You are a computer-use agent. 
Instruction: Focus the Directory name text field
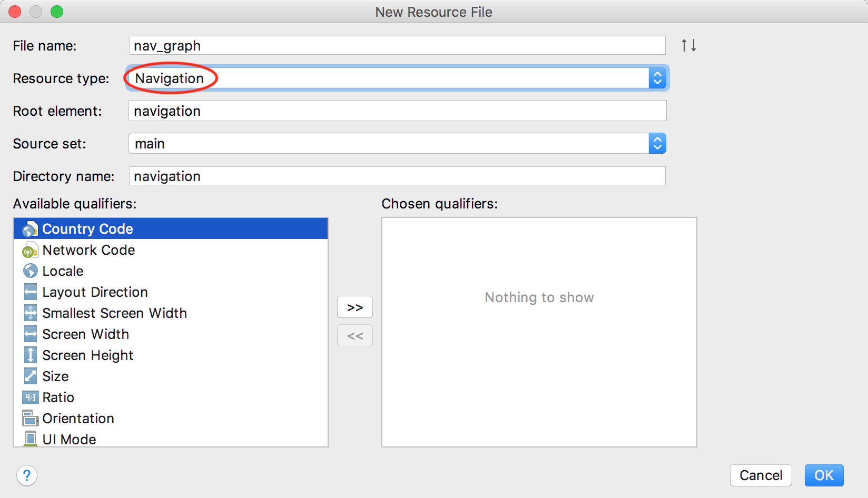(x=397, y=176)
